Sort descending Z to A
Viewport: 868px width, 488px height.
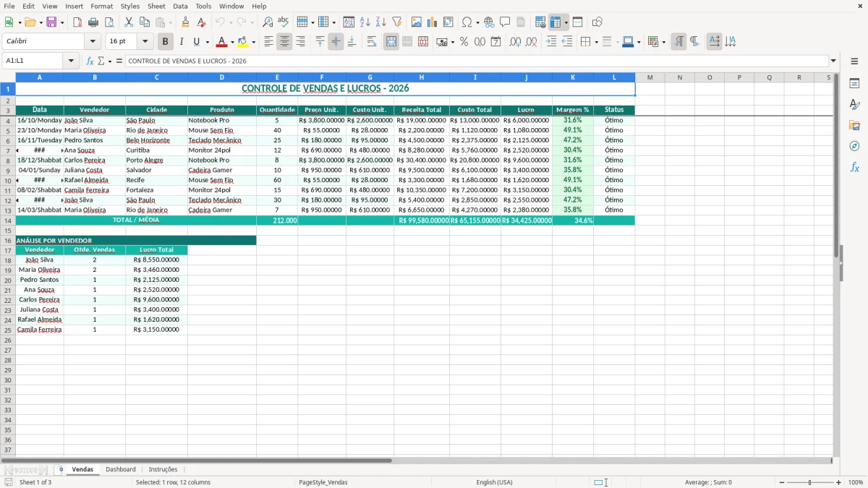[381, 22]
